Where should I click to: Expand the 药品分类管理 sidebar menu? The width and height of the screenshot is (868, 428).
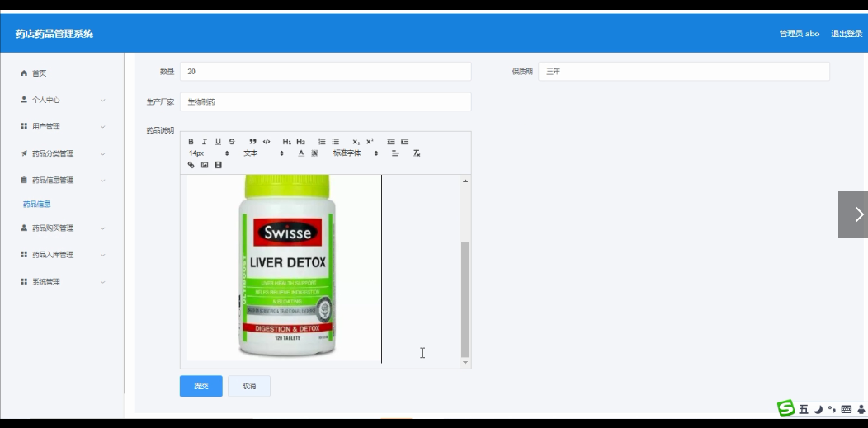(x=63, y=153)
